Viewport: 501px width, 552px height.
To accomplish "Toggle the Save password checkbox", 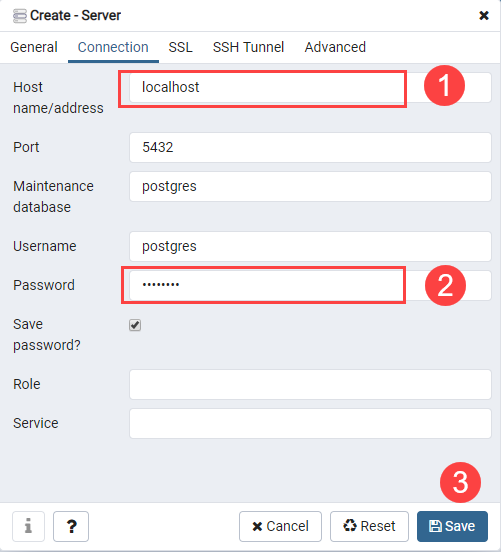I will coord(135,325).
